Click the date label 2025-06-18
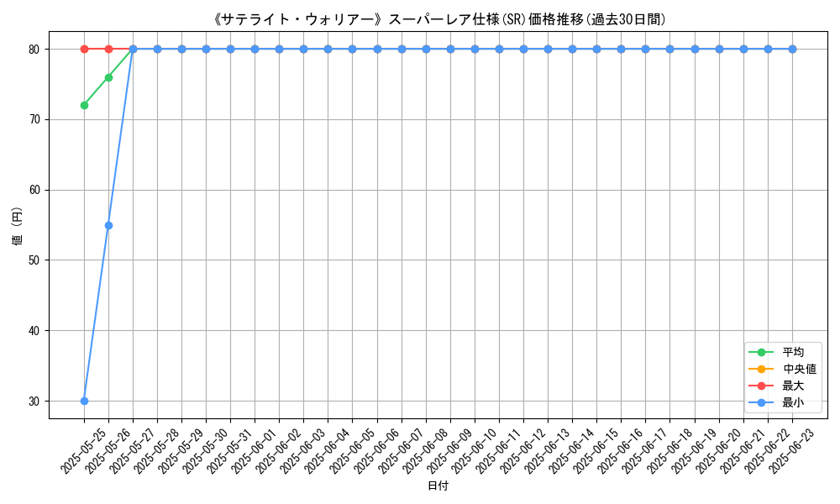Image resolution: width=840 pixels, height=504 pixels. [x=669, y=452]
